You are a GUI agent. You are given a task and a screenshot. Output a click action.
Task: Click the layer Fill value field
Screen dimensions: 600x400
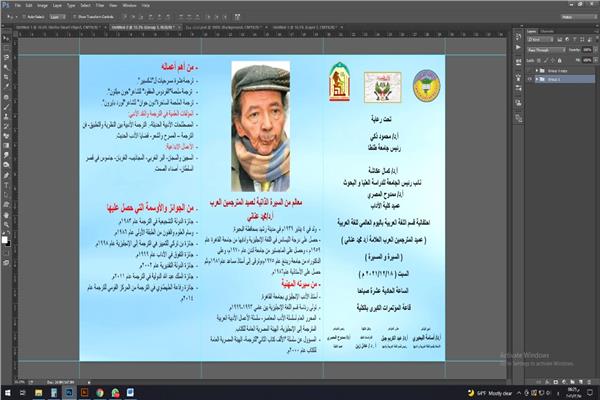(587, 60)
